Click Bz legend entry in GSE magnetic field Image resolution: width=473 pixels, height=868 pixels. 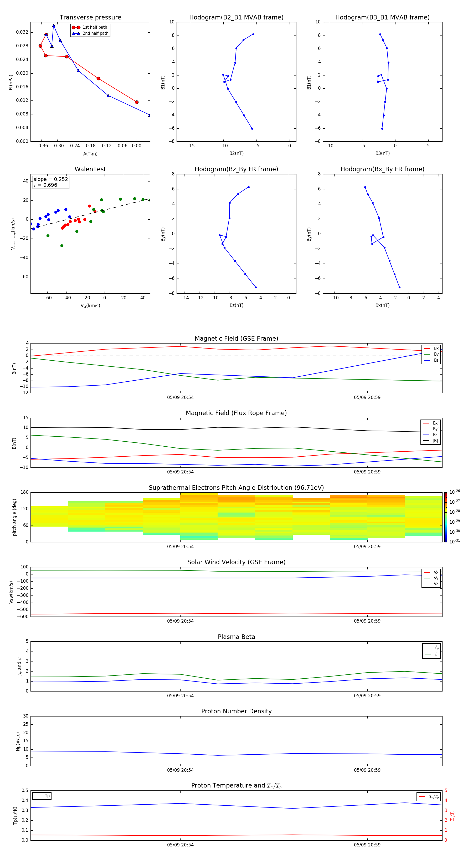point(431,360)
